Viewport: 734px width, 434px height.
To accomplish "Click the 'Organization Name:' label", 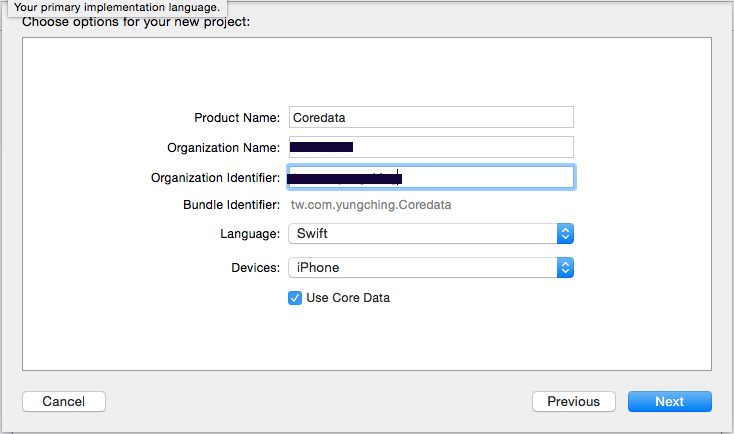I will tap(223, 147).
